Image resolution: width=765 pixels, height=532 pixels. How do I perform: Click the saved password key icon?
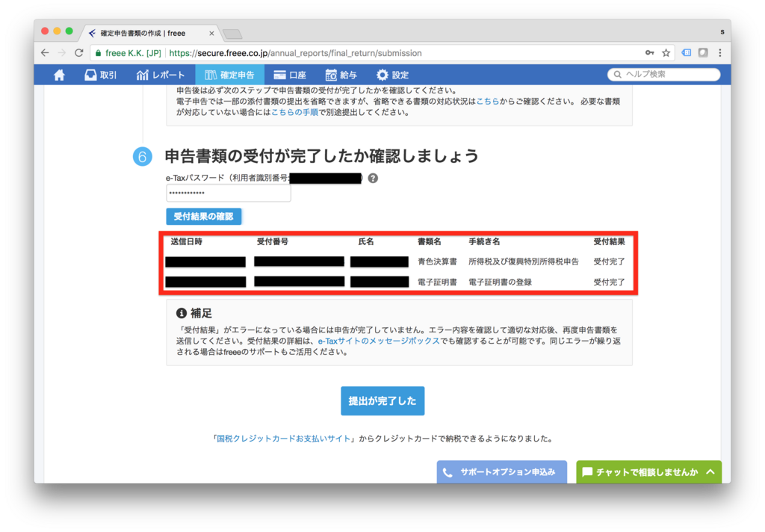coord(649,53)
